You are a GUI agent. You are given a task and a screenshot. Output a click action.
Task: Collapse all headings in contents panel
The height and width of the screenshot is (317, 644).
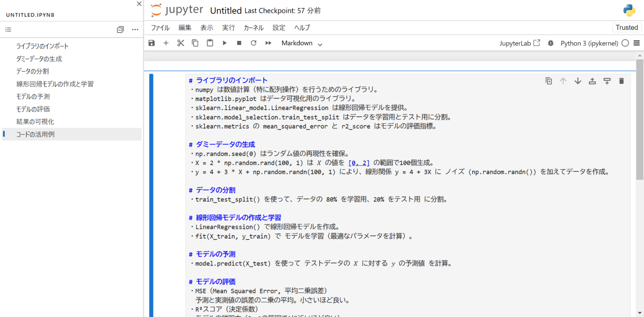(120, 30)
